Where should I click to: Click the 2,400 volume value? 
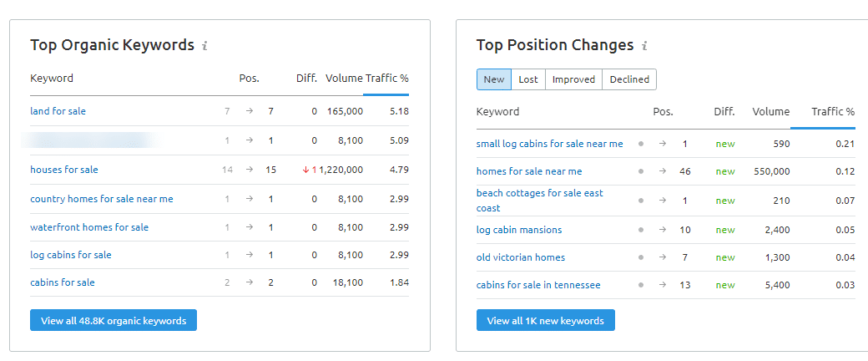pos(778,230)
